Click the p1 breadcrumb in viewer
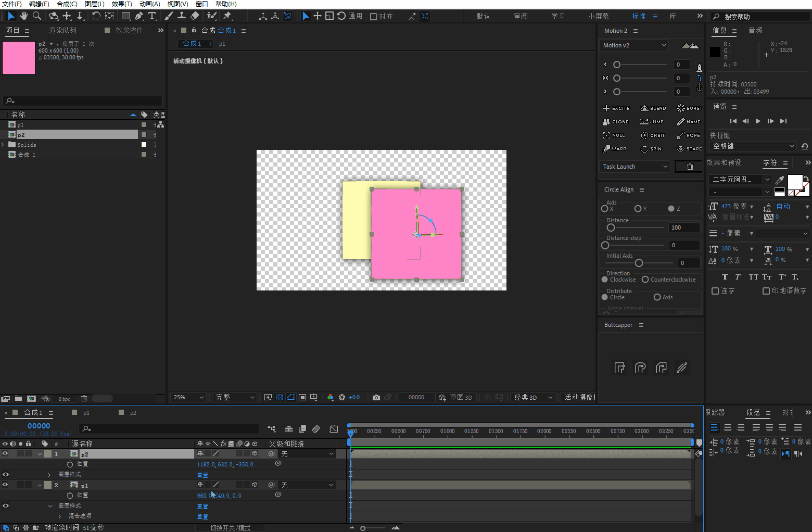This screenshot has height=532, width=812. pyautogui.click(x=222, y=44)
